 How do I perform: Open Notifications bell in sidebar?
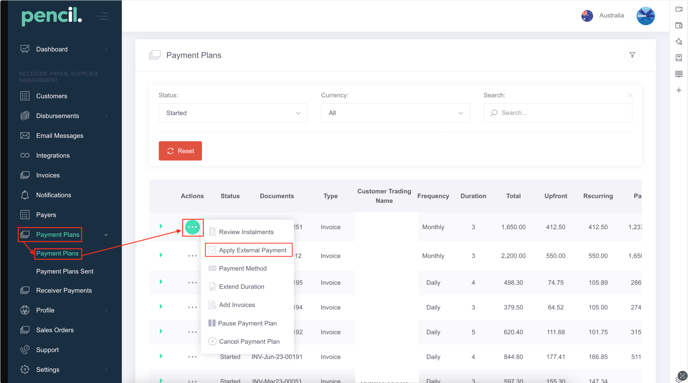[x=25, y=195]
